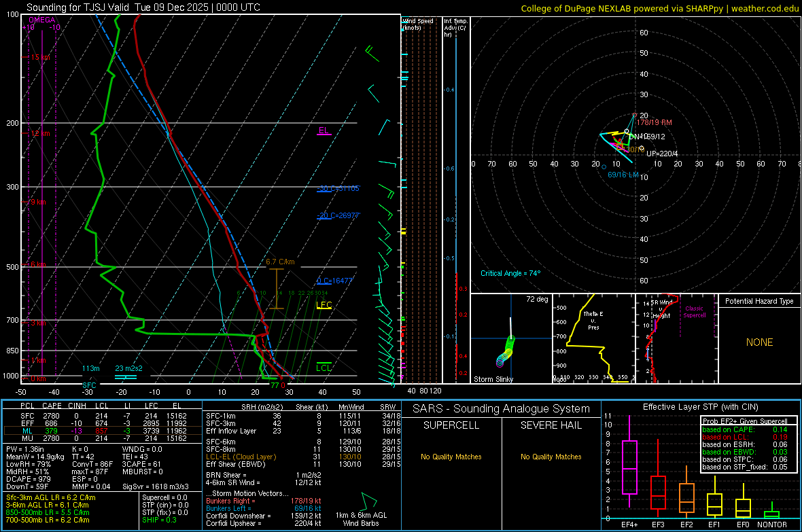Click the '-20 C=26977' height label
The height and width of the screenshot is (532, 802).
pyautogui.click(x=338, y=215)
